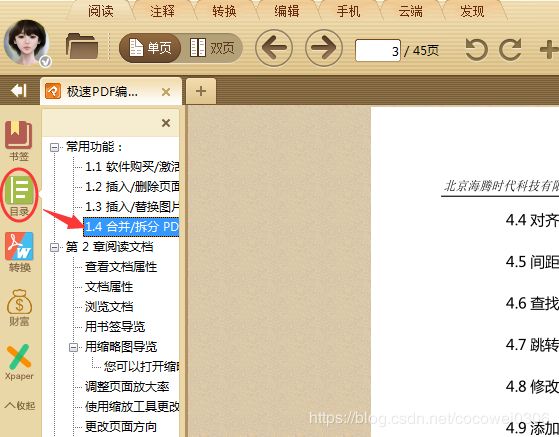559x437 pixels.
Task: Select 用缩略图导览 in the outline
Action: 121,346
